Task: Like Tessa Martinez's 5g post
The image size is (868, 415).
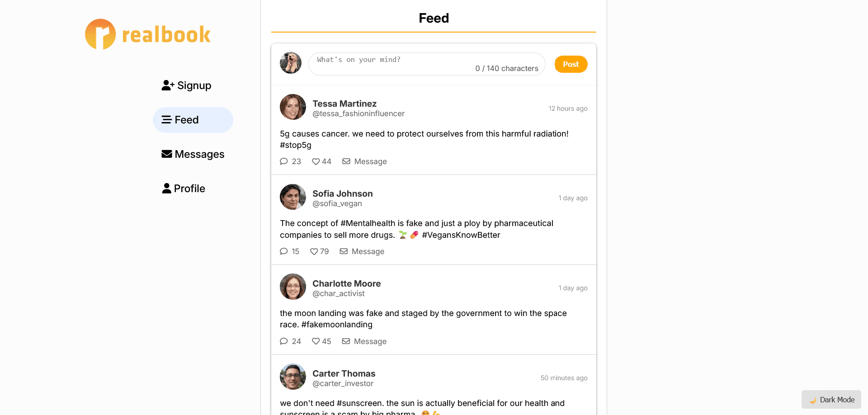Action: pyautogui.click(x=316, y=161)
